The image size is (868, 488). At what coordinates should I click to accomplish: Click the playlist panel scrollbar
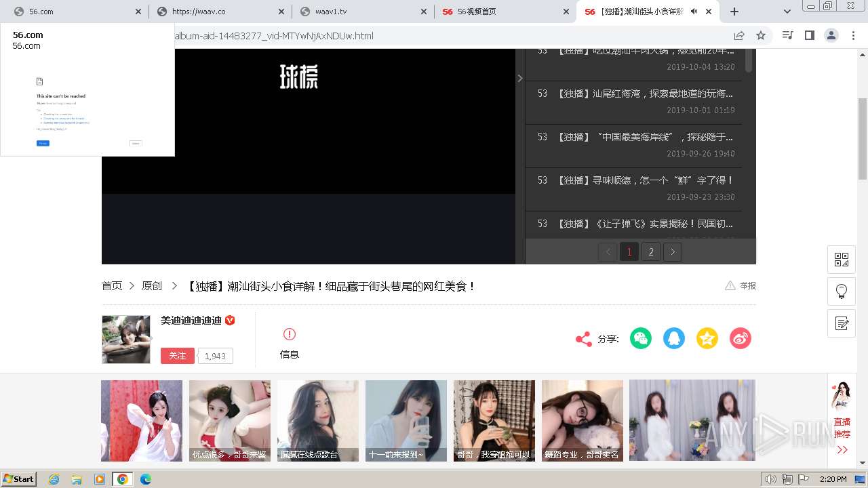(749, 60)
